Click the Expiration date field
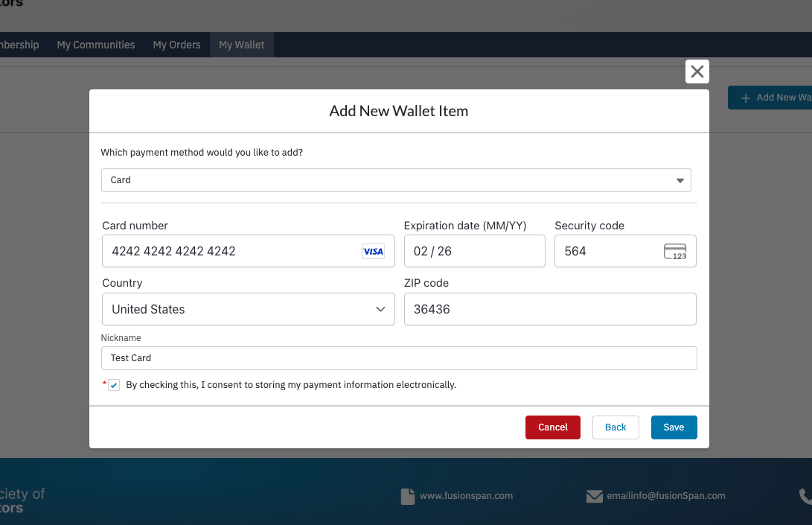 click(474, 252)
